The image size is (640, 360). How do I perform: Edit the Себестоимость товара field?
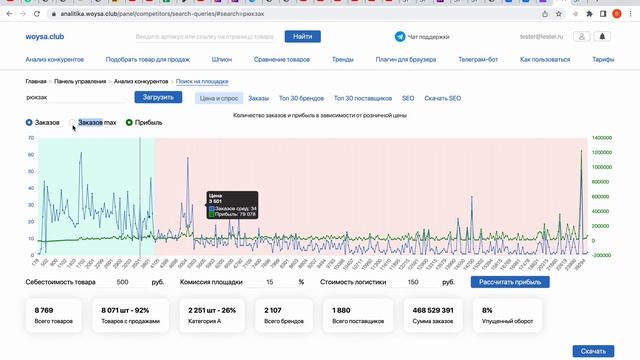(x=122, y=282)
